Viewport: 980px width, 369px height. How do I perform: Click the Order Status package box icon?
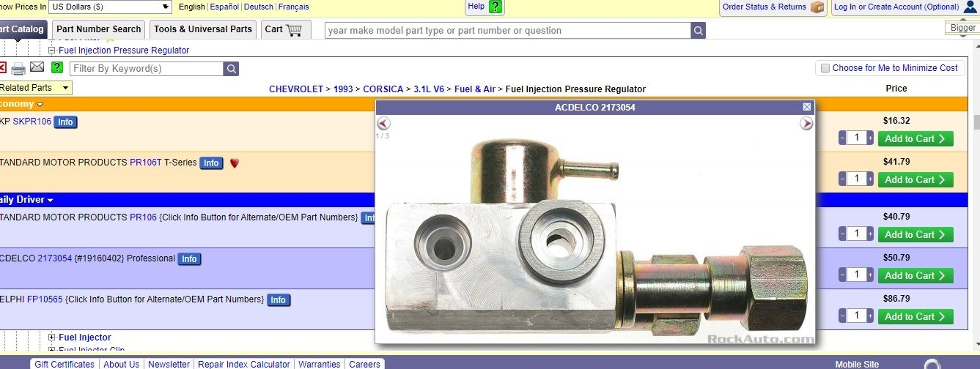point(817,7)
